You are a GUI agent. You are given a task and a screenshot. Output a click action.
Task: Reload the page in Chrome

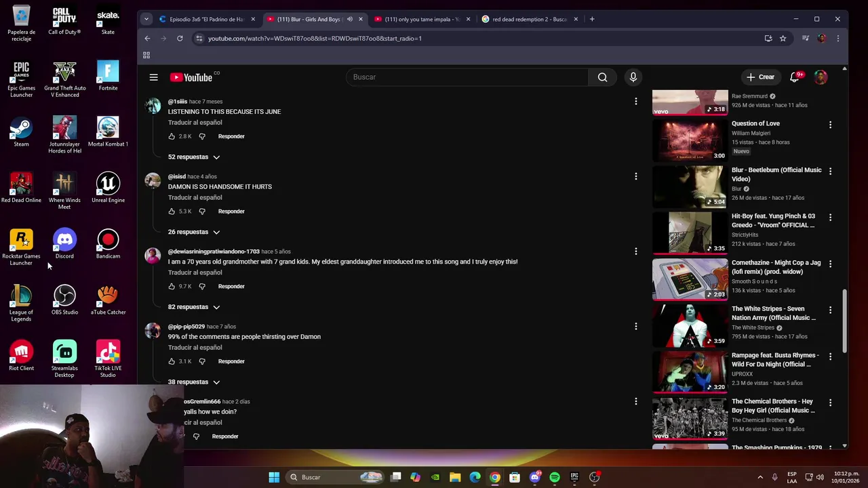(x=180, y=39)
